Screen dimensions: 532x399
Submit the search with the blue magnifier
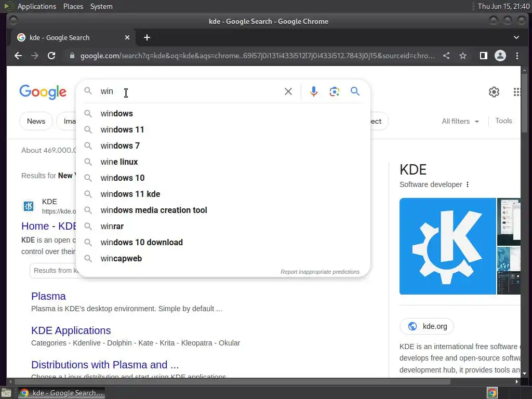click(x=355, y=91)
